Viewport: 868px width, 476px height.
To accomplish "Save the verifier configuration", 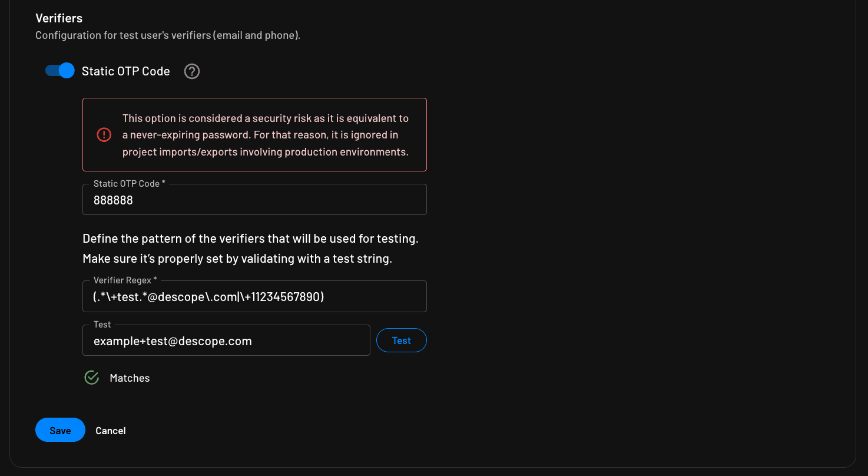I will coord(60,430).
